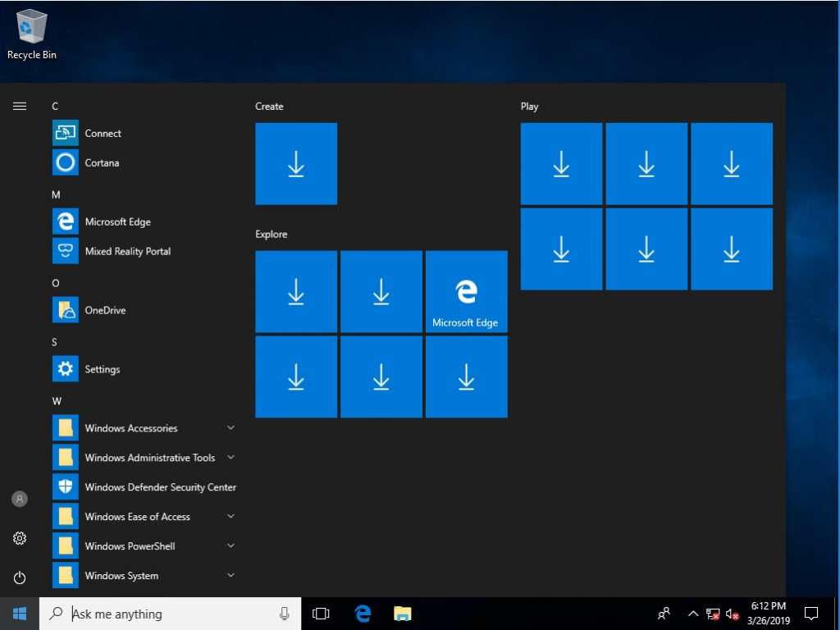Open the Action Center notification icon

click(x=811, y=614)
